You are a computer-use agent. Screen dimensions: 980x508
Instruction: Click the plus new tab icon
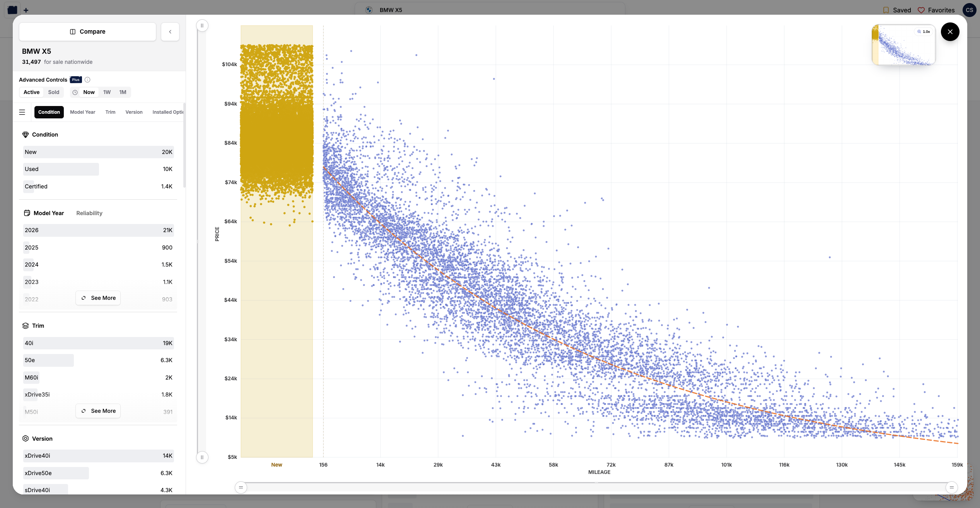(26, 10)
